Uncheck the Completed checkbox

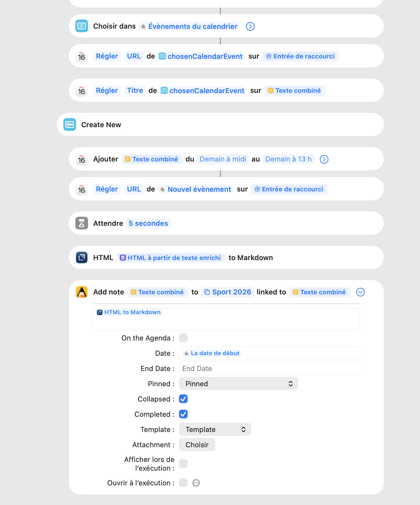[183, 414]
